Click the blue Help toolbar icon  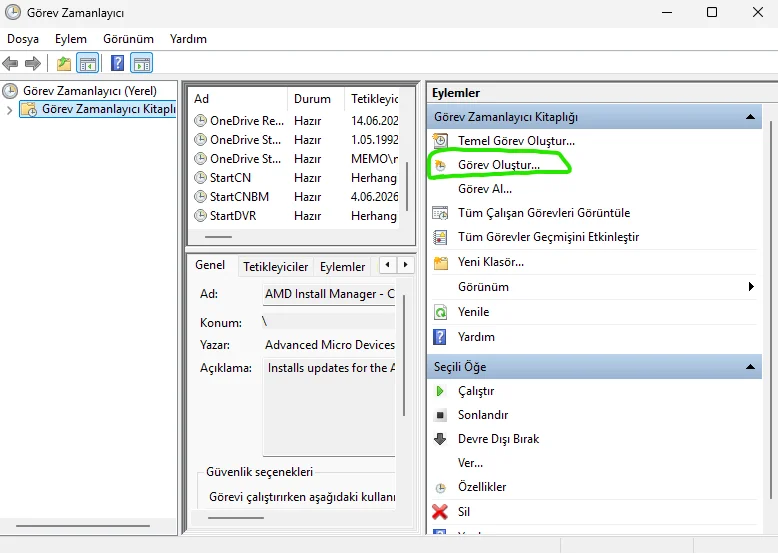[118, 63]
